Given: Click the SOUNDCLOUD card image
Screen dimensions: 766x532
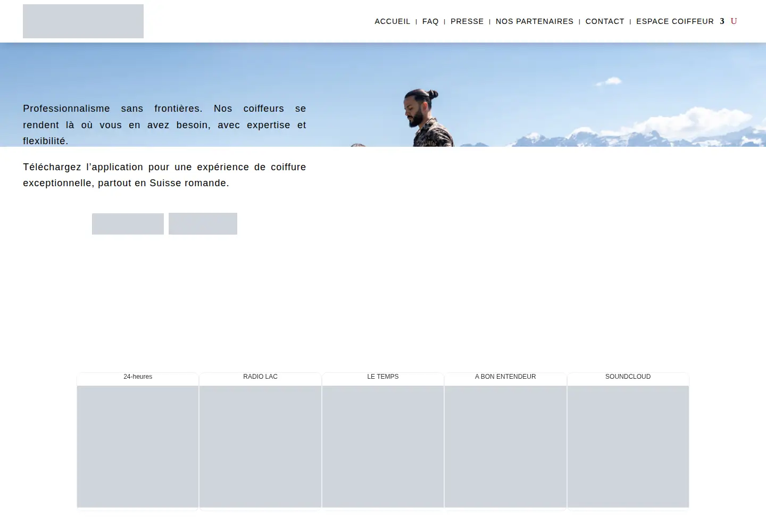Looking at the screenshot, I should tap(628, 447).
